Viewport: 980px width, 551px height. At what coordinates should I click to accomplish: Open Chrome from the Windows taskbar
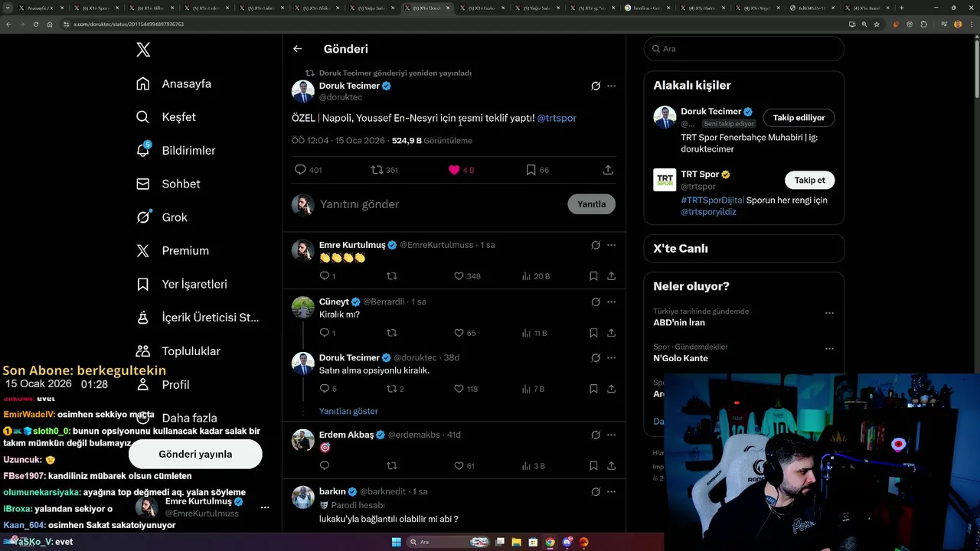(x=550, y=542)
